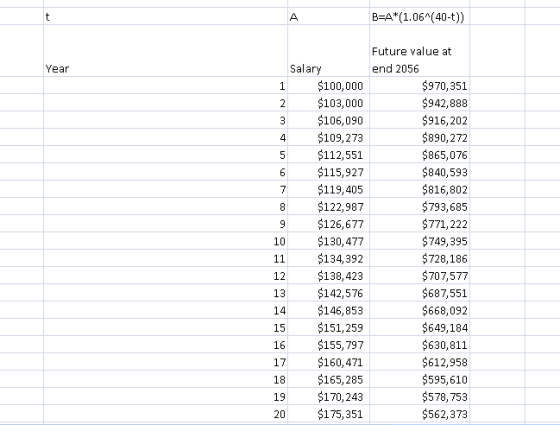
Task: Select salary cell $112,551
Action: [x=328, y=155]
